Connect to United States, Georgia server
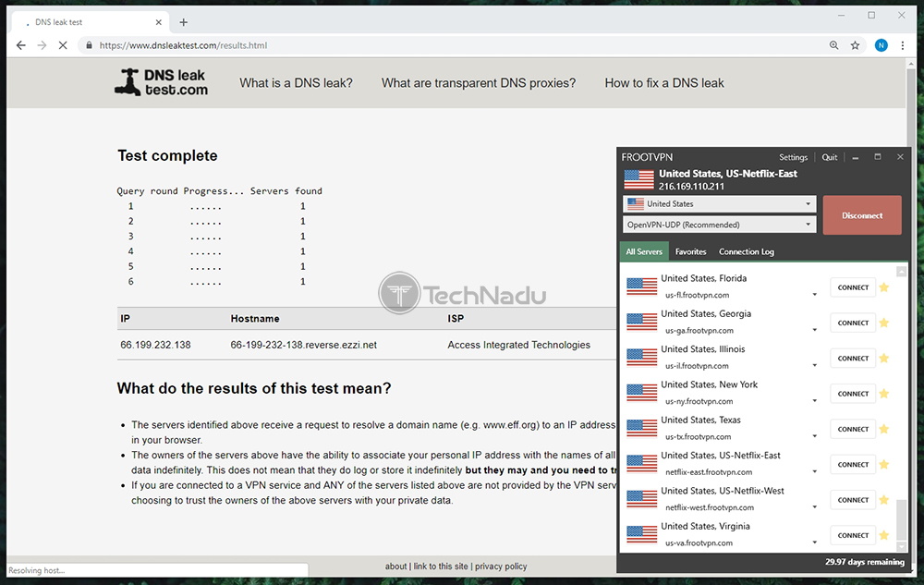 853,323
